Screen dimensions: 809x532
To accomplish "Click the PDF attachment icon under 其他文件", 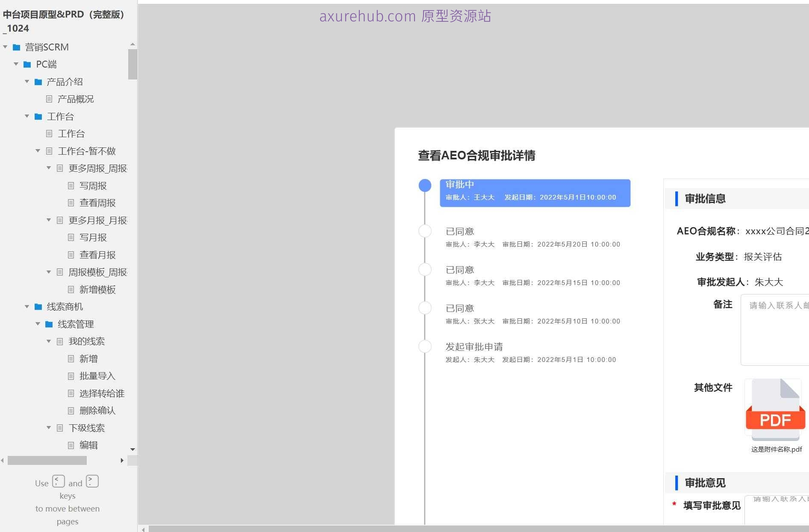I will [774, 409].
